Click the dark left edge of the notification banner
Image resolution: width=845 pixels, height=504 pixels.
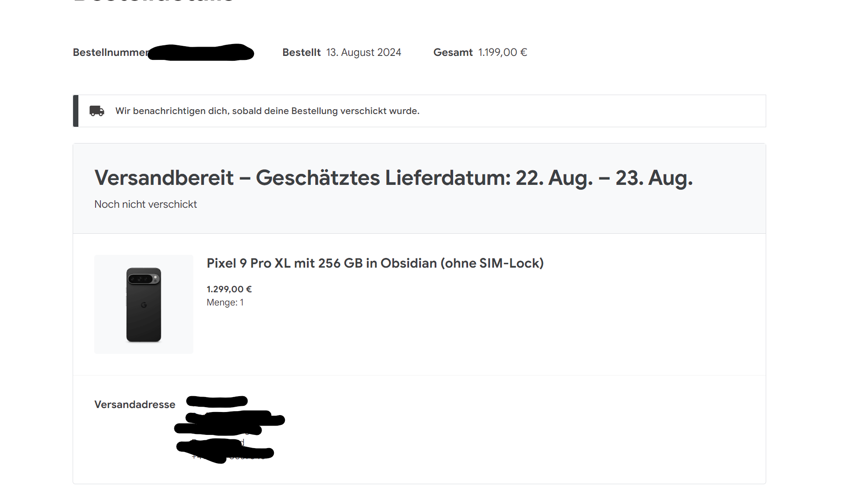pyautogui.click(x=76, y=111)
